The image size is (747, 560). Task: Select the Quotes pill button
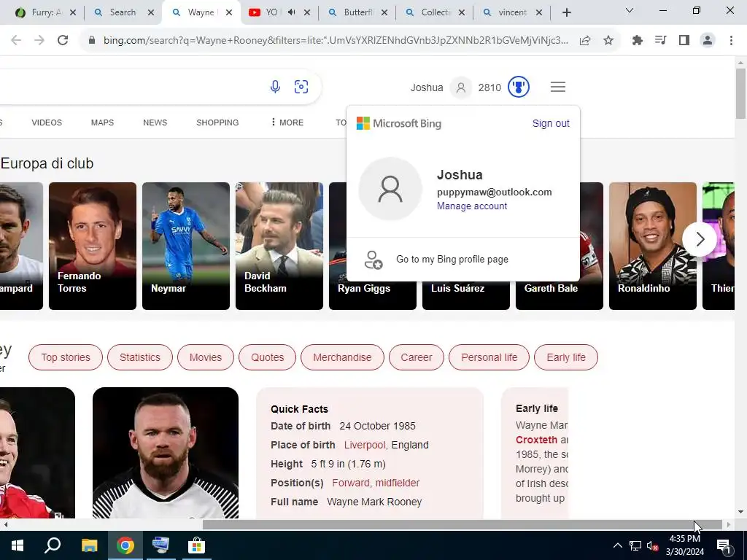pos(267,357)
